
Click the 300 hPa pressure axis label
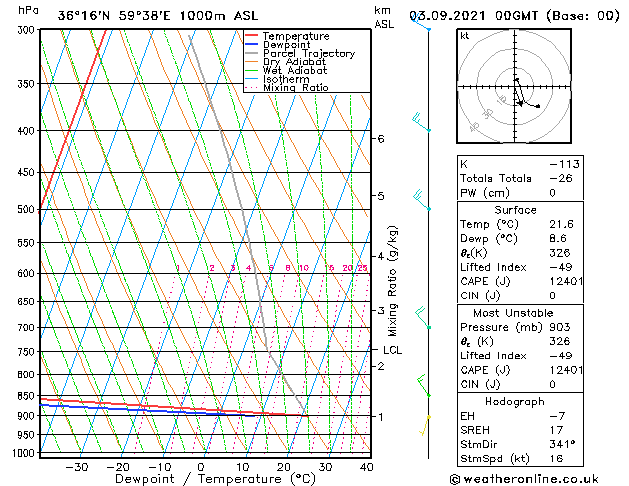(28, 30)
